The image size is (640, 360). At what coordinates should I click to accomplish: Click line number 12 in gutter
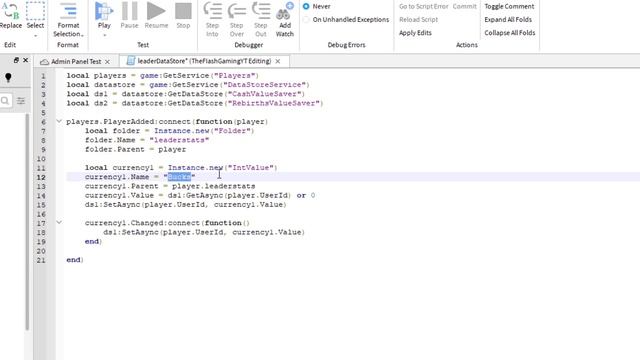click(41, 177)
